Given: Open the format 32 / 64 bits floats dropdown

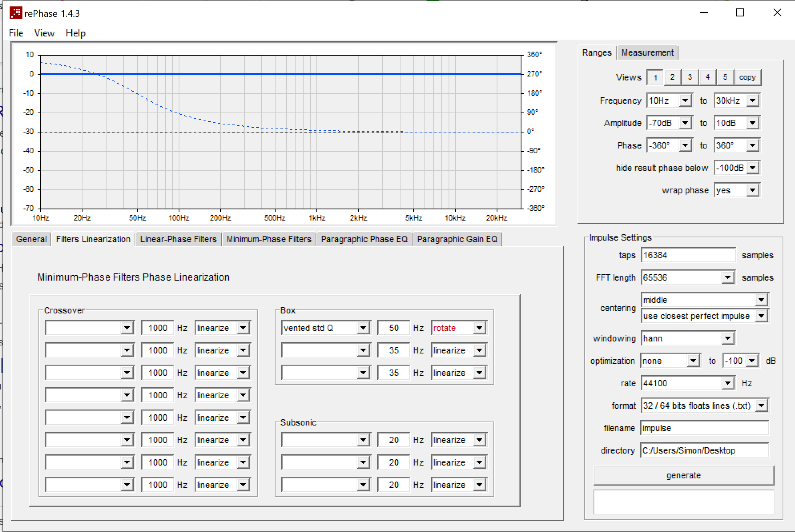Looking at the screenshot, I should (x=704, y=406).
